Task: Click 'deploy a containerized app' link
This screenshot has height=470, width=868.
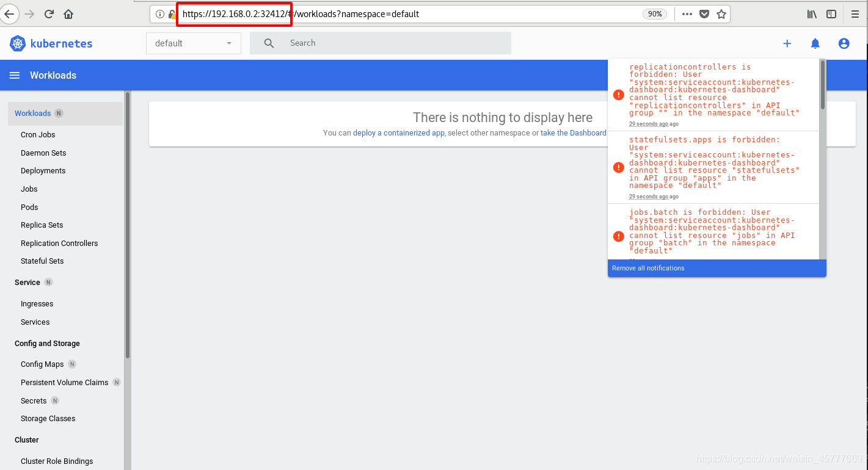Action: [x=399, y=133]
